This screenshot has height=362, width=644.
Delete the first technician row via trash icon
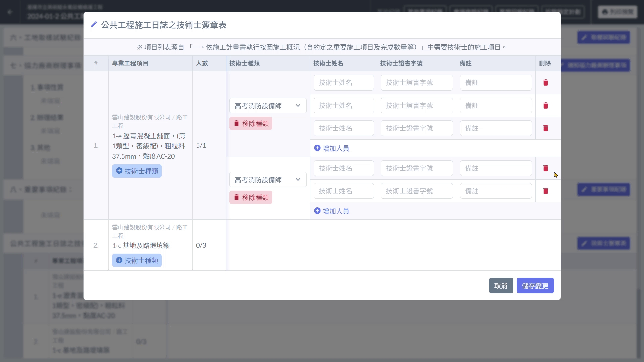545,82
